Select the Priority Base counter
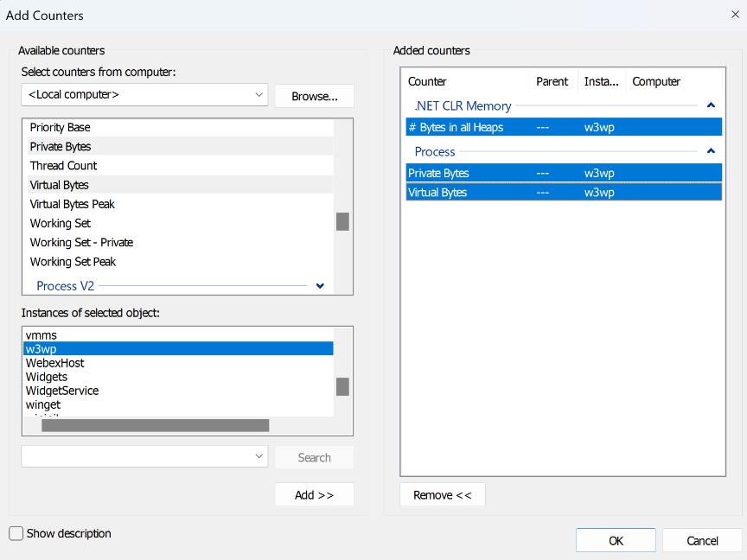The height and width of the screenshot is (560, 747). (x=60, y=127)
